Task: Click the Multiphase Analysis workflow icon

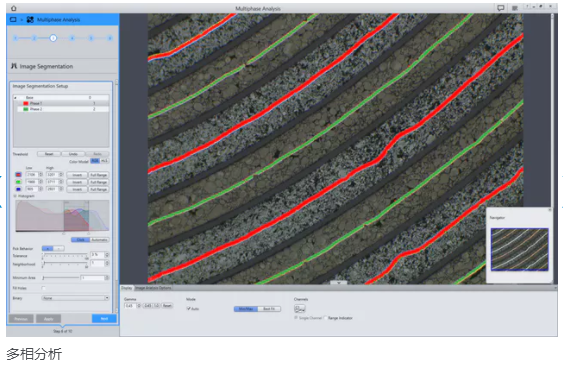Action: click(x=30, y=20)
